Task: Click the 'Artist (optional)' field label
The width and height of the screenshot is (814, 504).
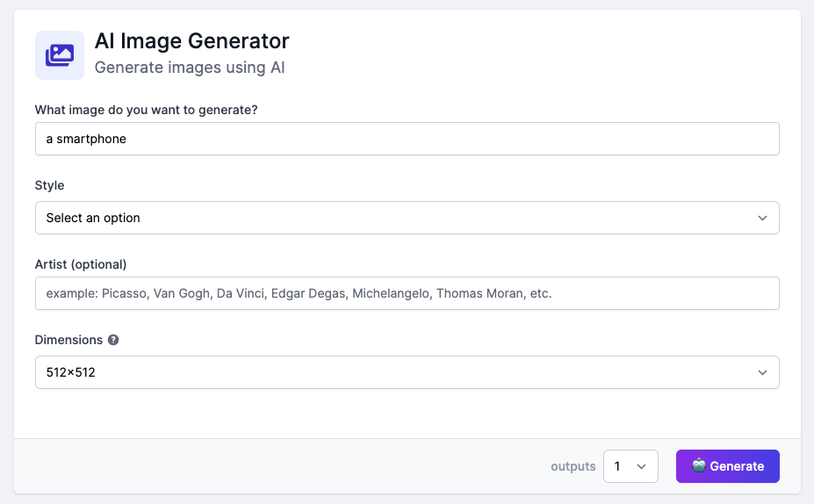Action: pyautogui.click(x=81, y=264)
